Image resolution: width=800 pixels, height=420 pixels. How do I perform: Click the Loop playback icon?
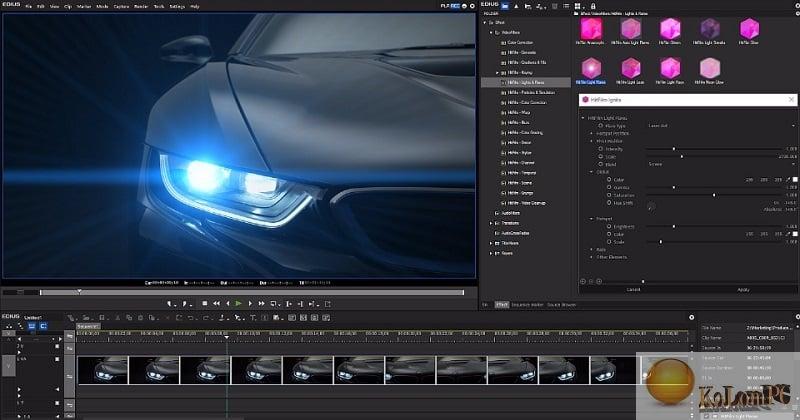tap(274, 304)
